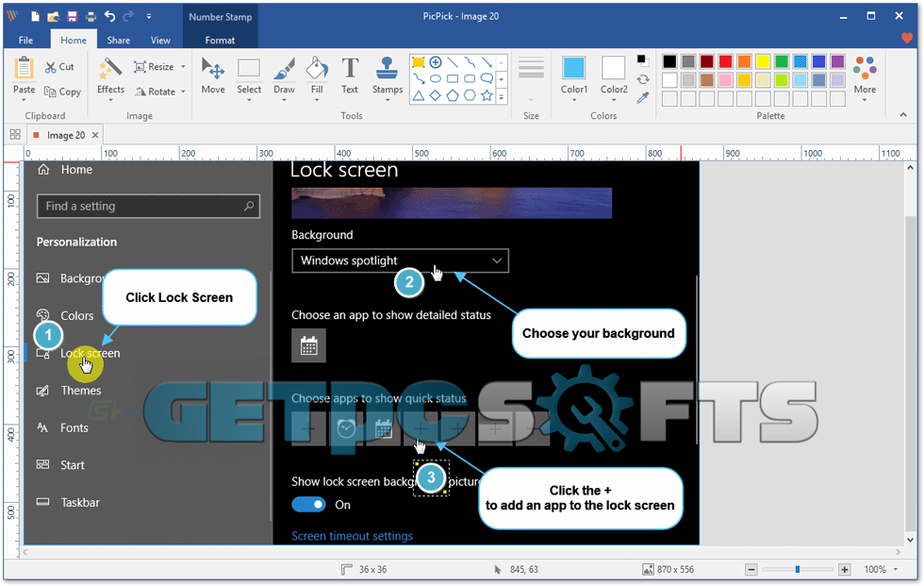Click the Copy button in Clipboard group

click(62, 92)
